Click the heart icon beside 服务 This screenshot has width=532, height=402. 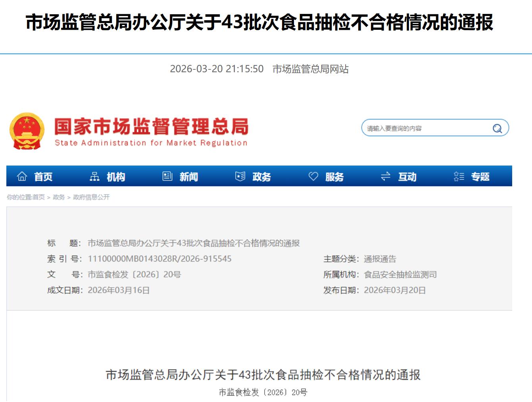(x=313, y=177)
